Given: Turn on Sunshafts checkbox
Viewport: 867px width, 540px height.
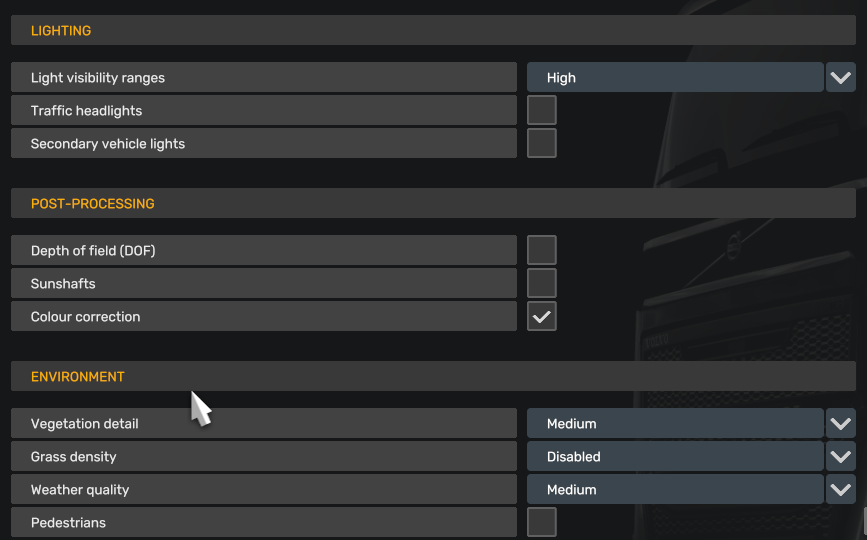Looking at the screenshot, I should point(542,283).
